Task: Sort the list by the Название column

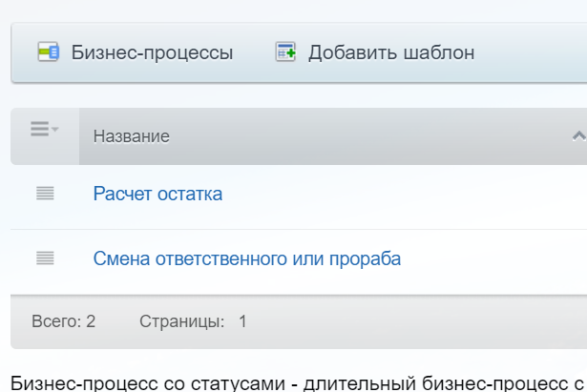Action: [132, 136]
